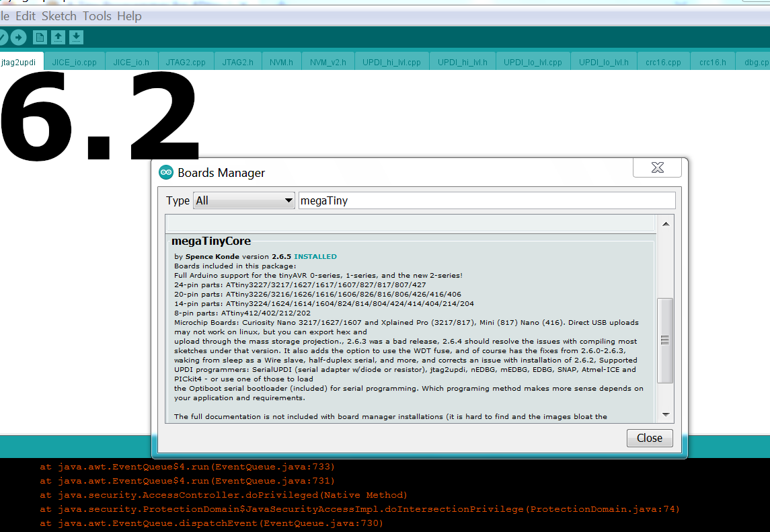The width and height of the screenshot is (770, 532).
Task: Close Boards Manager with the X button
Action: tap(657, 167)
